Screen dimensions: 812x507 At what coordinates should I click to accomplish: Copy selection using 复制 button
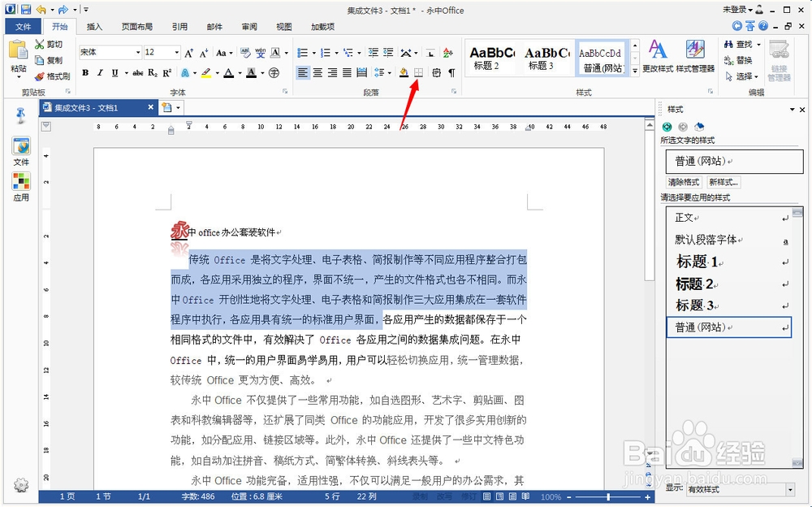click(49, 60)
